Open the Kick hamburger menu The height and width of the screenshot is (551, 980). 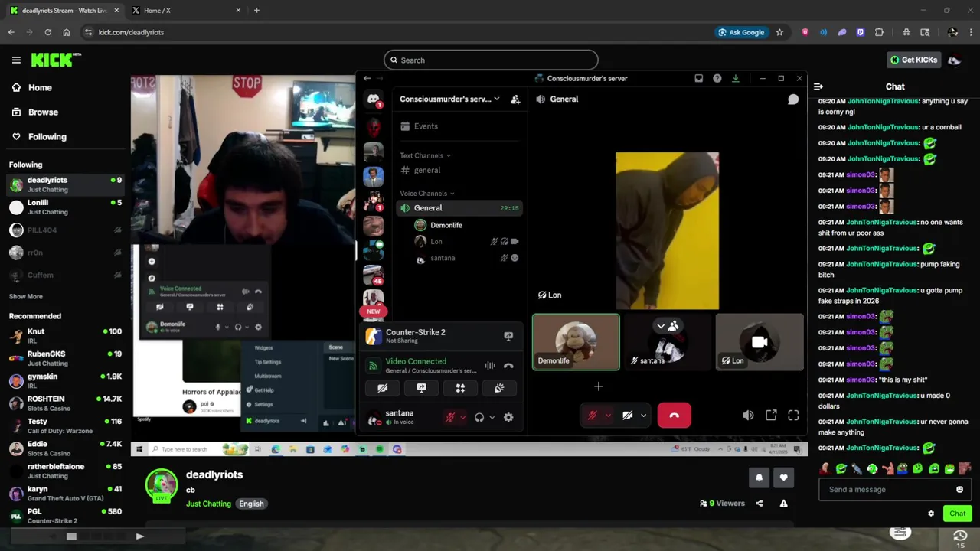(16, 60)
